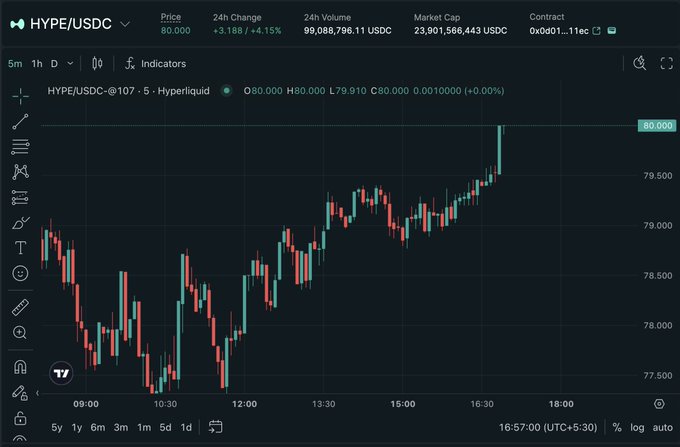
Task: Click the TradingView logo
Action: click(x=61, y=373)
